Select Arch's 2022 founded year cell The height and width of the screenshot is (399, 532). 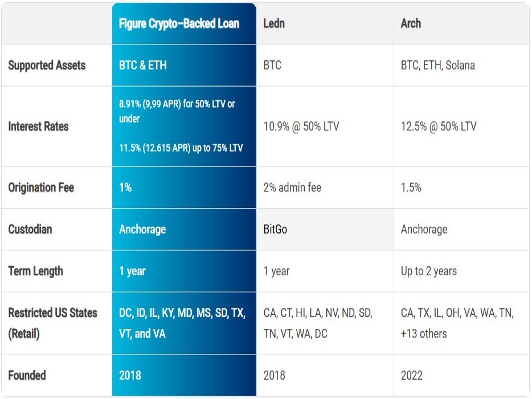[412, 375]
